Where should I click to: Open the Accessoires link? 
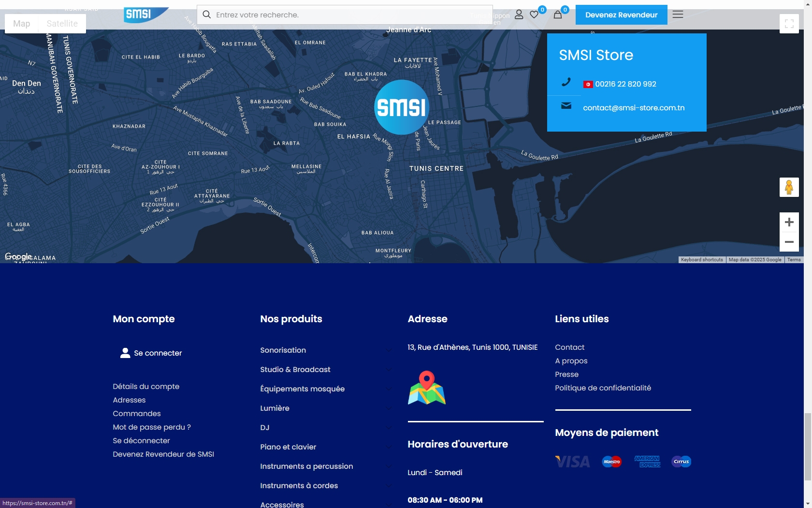(x=282, y=504)
